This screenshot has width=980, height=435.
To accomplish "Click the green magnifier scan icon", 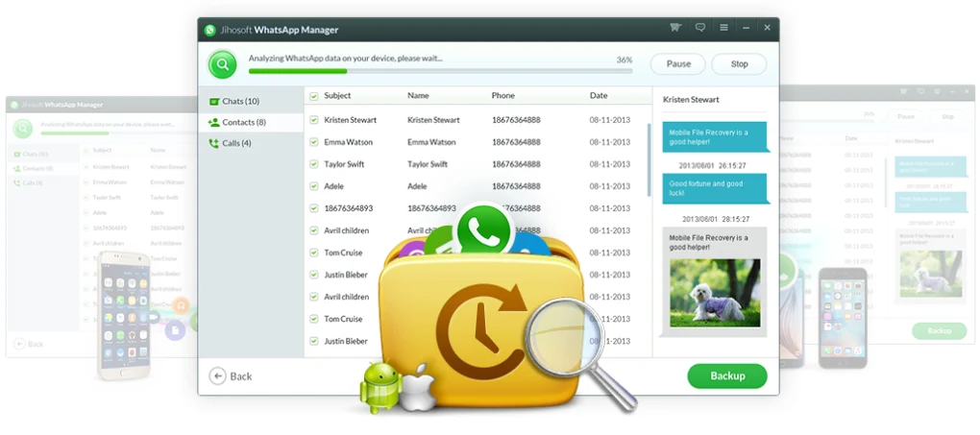I will tap(223, 64).
